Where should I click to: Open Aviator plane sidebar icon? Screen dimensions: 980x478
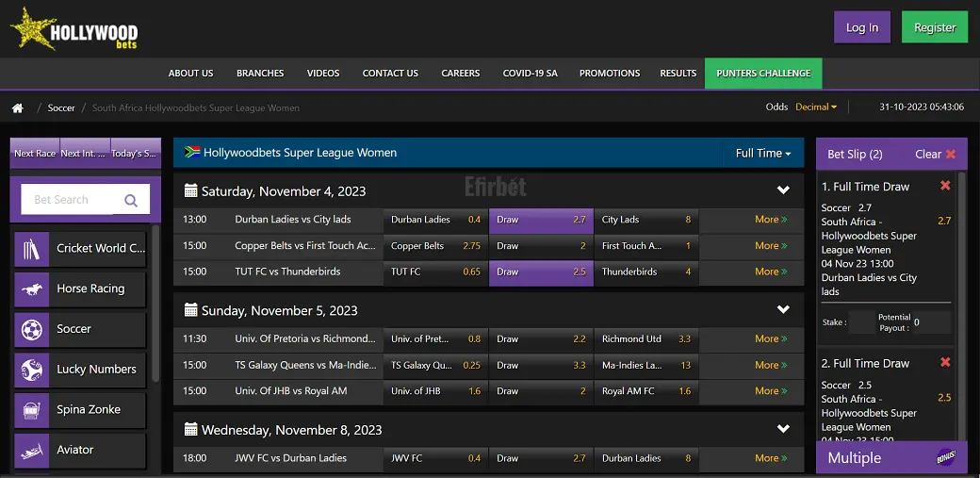(32, 451)
